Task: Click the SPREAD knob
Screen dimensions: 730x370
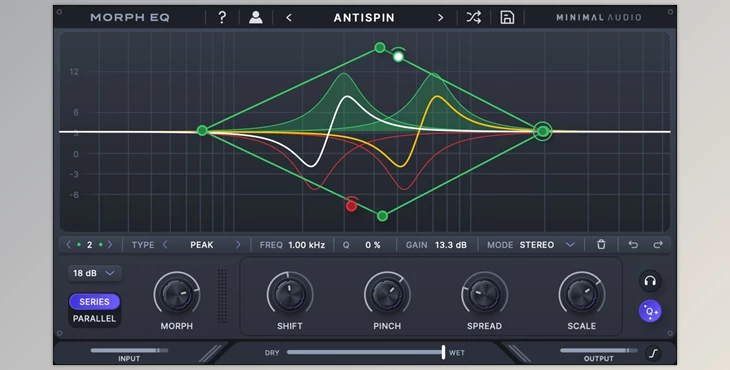Action: click(x=484, y=295)
